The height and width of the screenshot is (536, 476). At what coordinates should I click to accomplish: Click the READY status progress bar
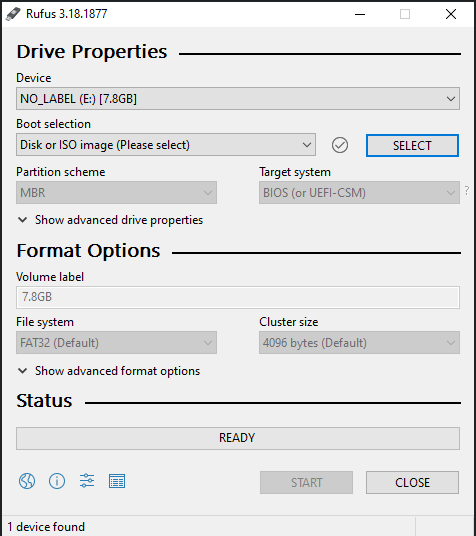coord(238,438)
